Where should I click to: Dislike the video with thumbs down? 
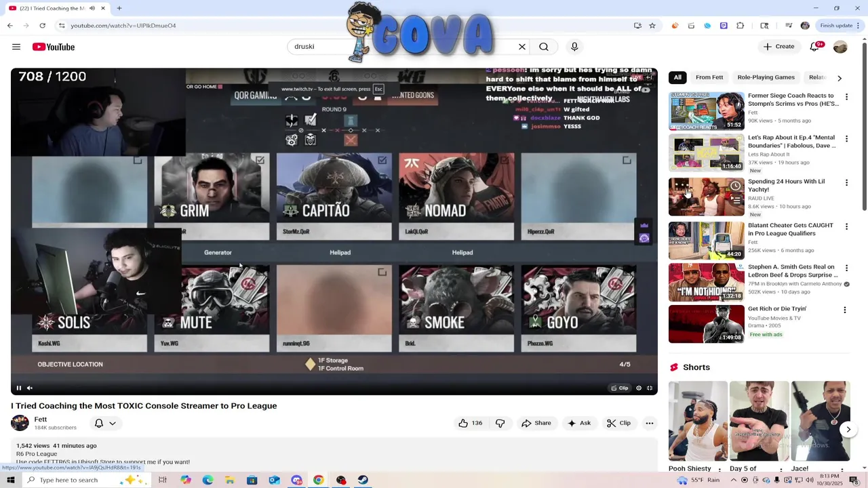500,423
